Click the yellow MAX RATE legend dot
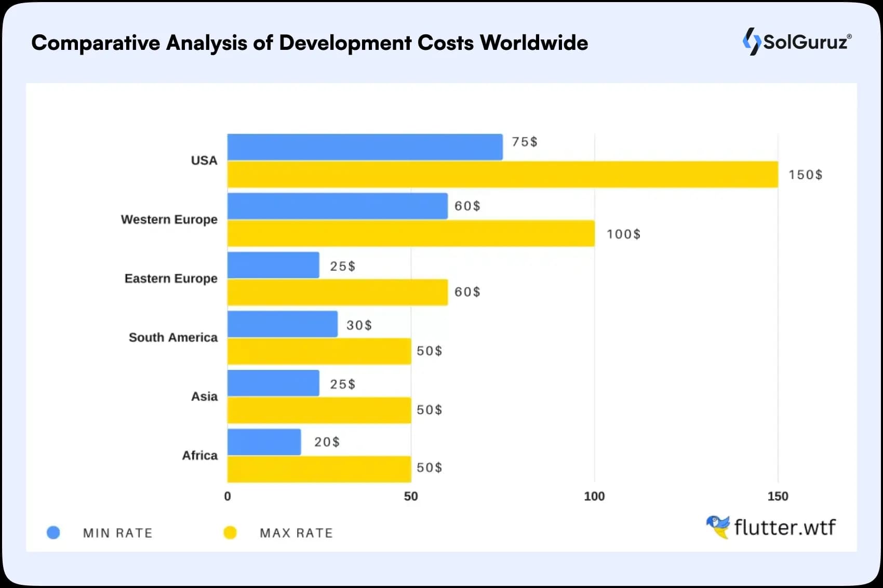The height and width of the screenshot is (588, 883). coord(231,532)
